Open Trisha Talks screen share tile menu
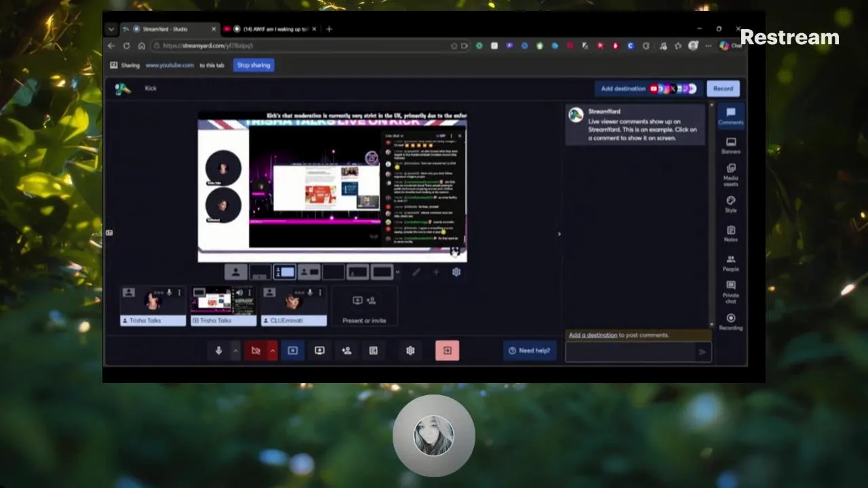This screenshot has height=488, width=868. tap(250, 292)
